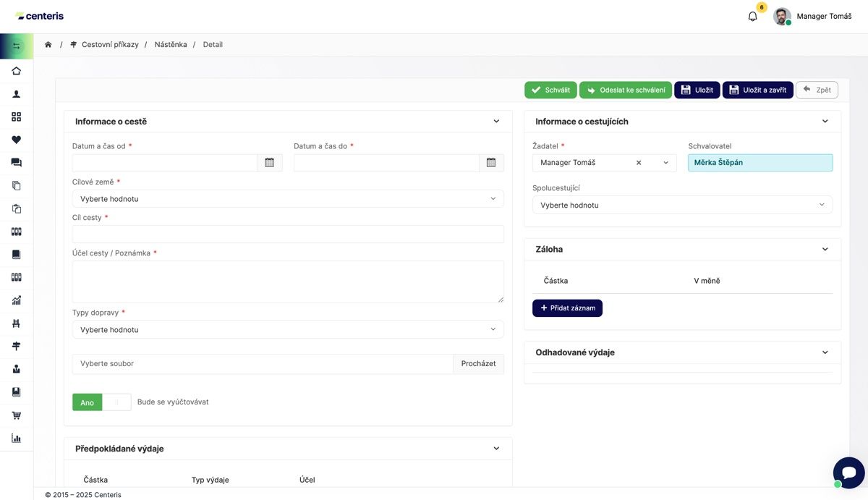Image resolution: width=868 pixels, height=500 pixels.
Task: Open the chat support bubble widget
Action: click(848, 473)
